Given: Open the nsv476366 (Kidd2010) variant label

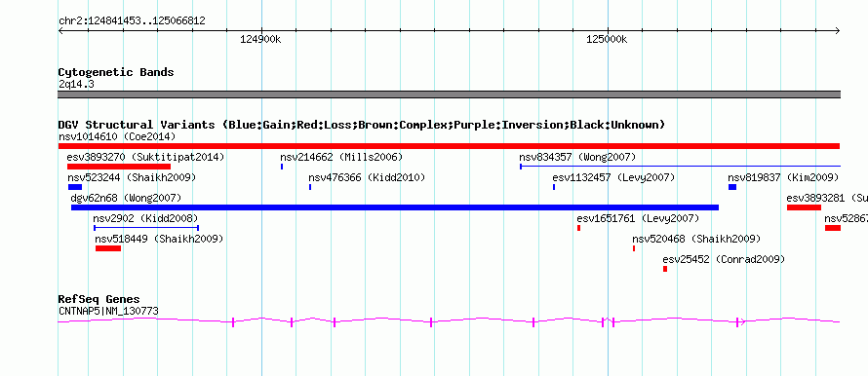Looking at the screenshot, I should pos(367,177).
